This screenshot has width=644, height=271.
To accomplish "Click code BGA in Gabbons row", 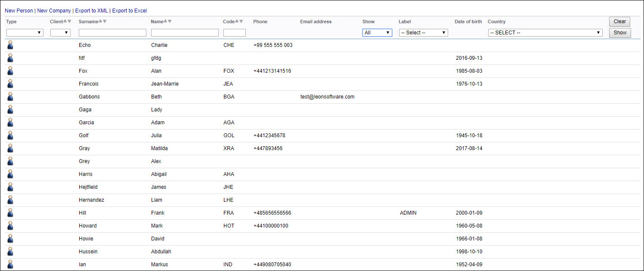I will click(x=229, y=97).
